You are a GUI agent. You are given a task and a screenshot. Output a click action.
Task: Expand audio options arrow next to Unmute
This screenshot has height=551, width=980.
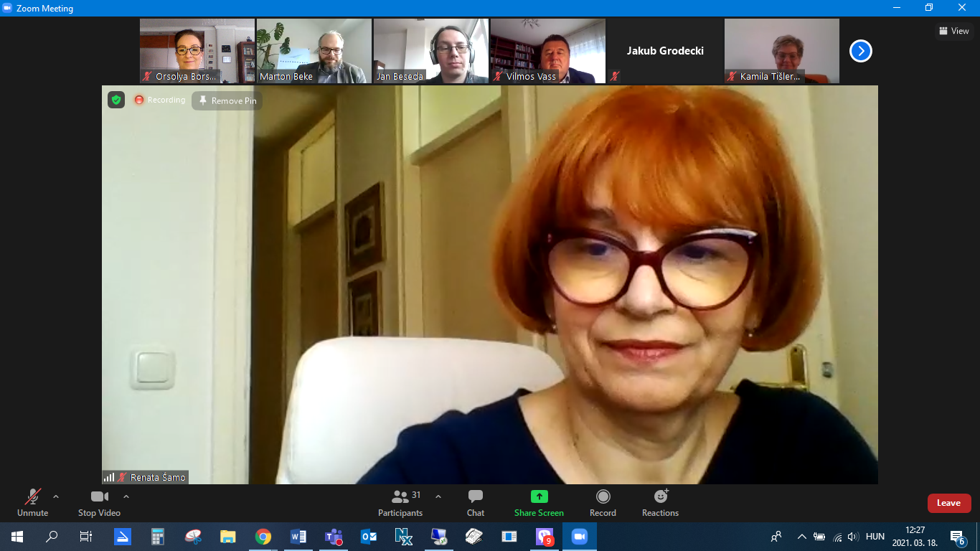click(56, 496)
